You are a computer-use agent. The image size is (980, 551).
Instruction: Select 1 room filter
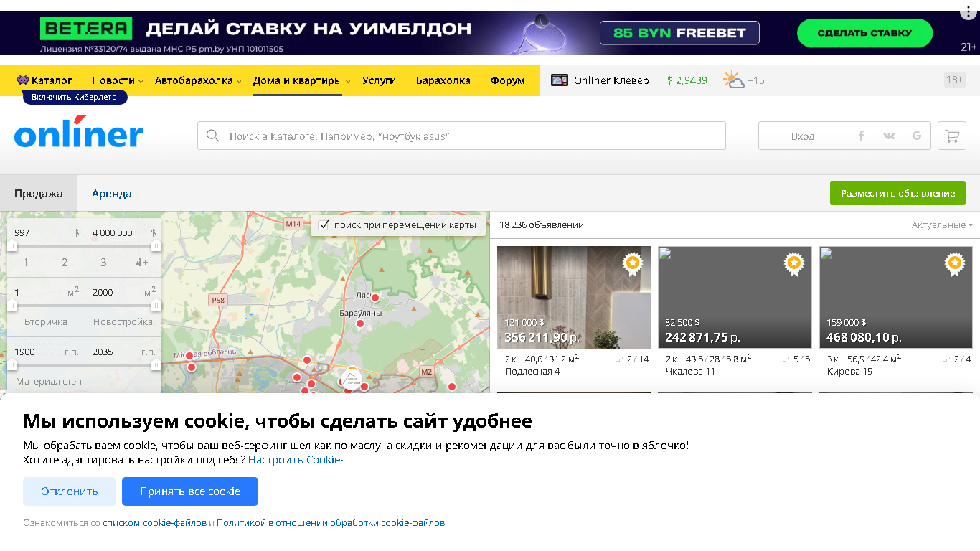[26, 263]
